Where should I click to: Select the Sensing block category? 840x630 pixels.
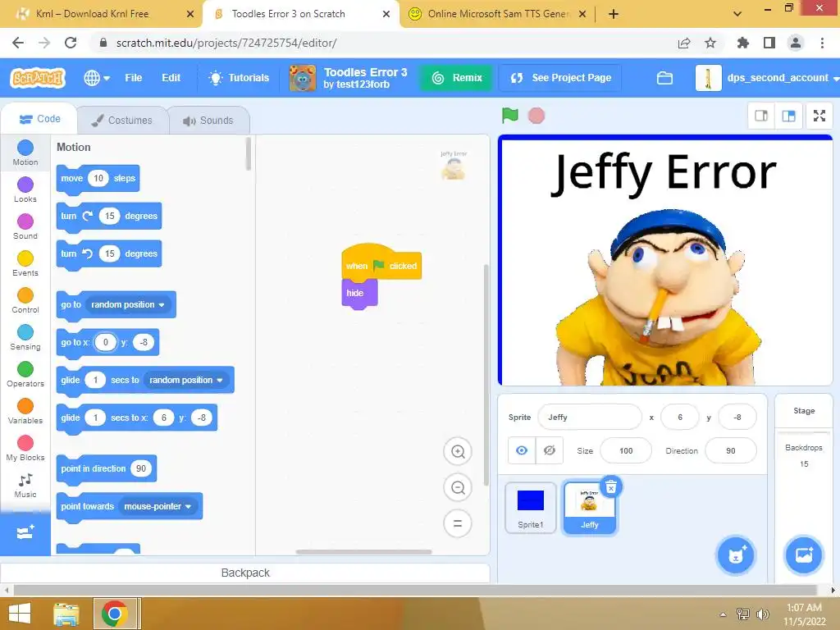[25, 337]
